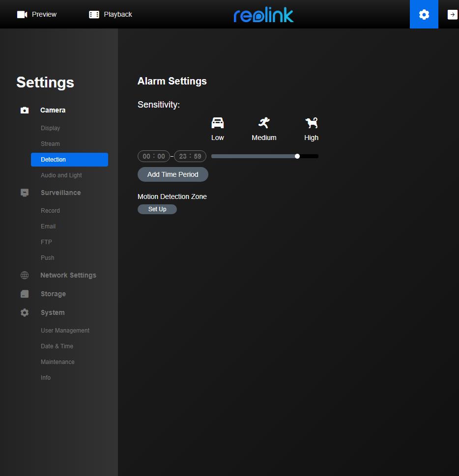459x476 pixels.
Task: Click the sensitivity slider handle
Action: (297, 156)
